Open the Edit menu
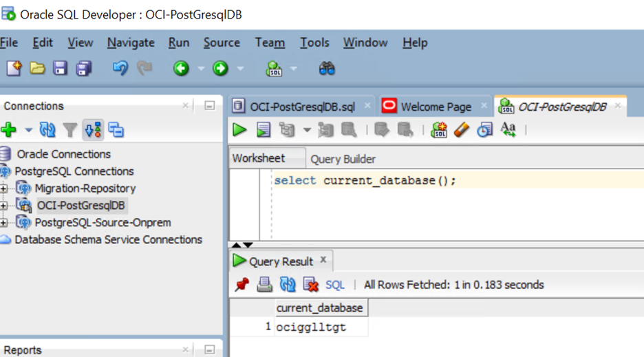 (43, 43)
